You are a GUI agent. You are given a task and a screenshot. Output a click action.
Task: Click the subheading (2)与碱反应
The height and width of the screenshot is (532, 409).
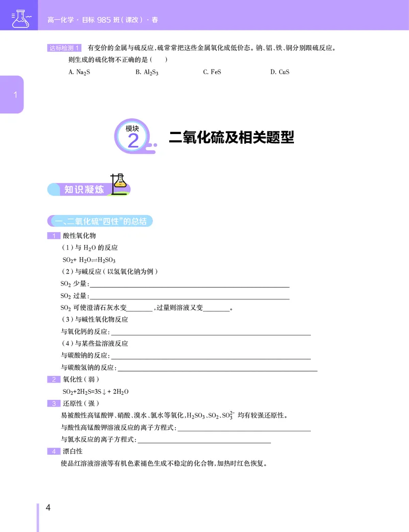point(109,272)
